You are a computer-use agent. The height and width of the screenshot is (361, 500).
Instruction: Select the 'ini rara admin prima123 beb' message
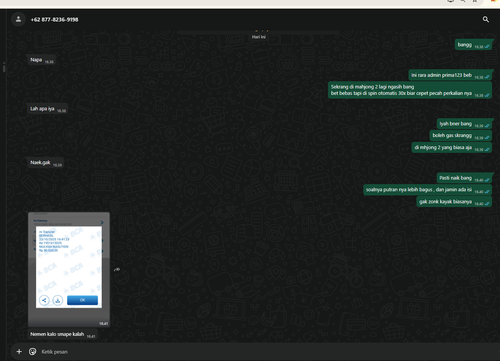450,75
